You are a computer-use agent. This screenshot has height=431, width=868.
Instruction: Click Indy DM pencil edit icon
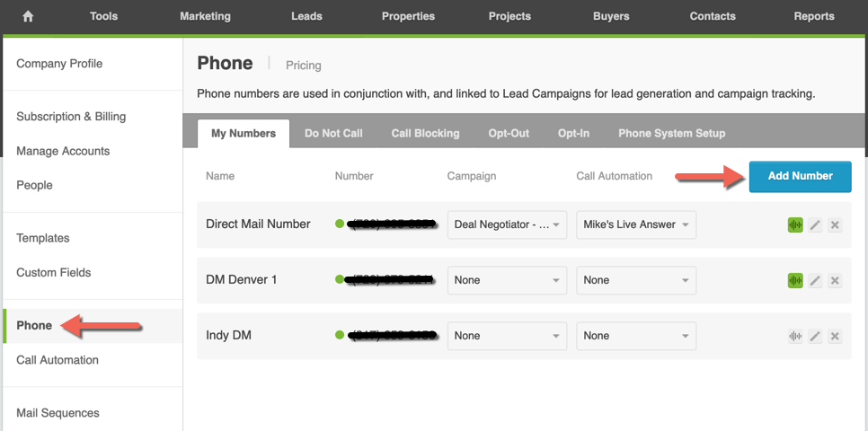pyautogui.click(x=815, y=336)
